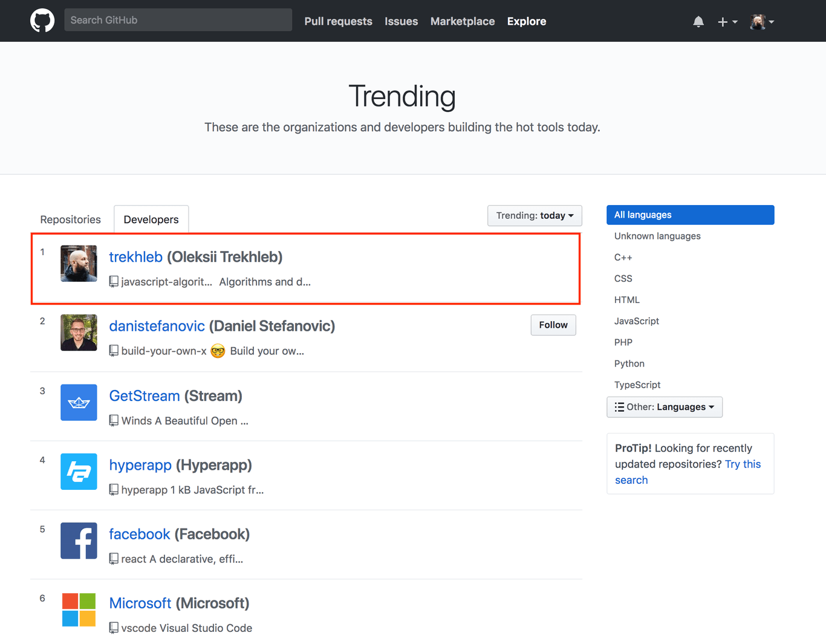Open the notifications bell
The image size is (826, 644).
[698, 22]
